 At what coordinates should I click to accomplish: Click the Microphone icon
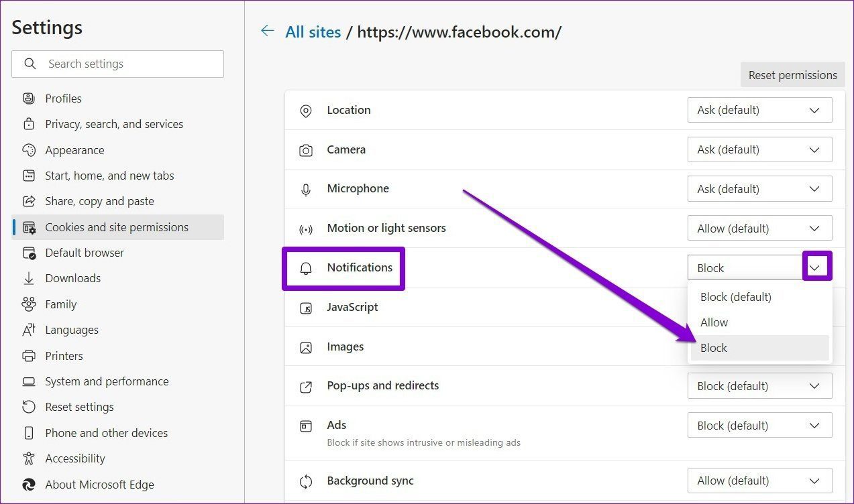tap(306, 188)
